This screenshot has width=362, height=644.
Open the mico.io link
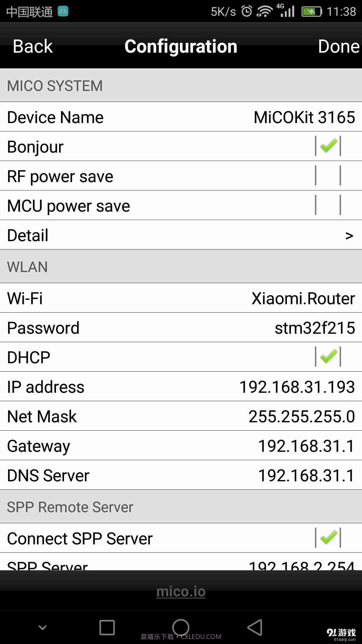pyautogui.click(x=181, y=592)
